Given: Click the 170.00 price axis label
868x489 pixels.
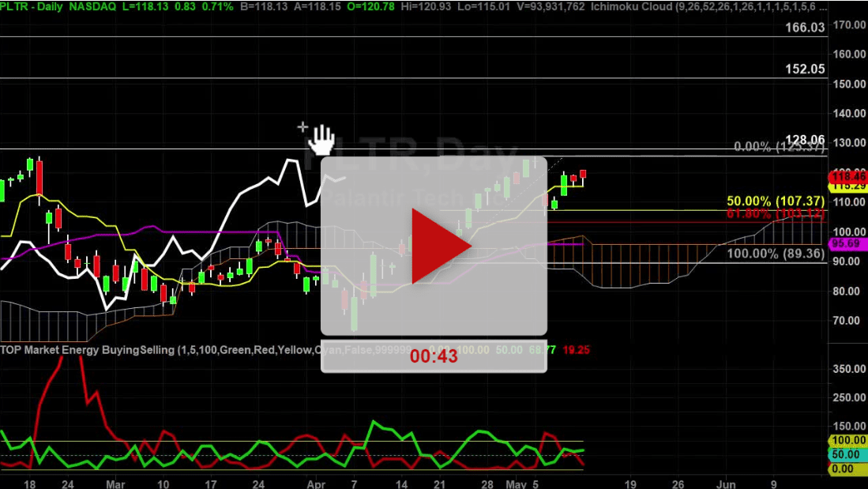Looking at the screenshot, I should [x=849, y=24].
